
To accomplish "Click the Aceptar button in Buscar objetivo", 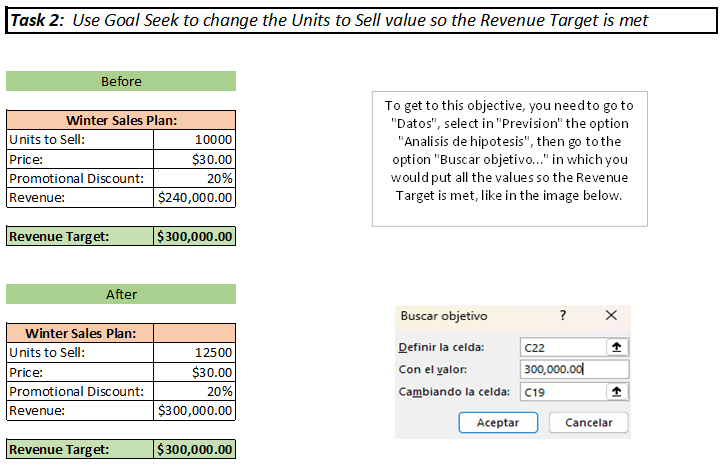I will point(498,422).
